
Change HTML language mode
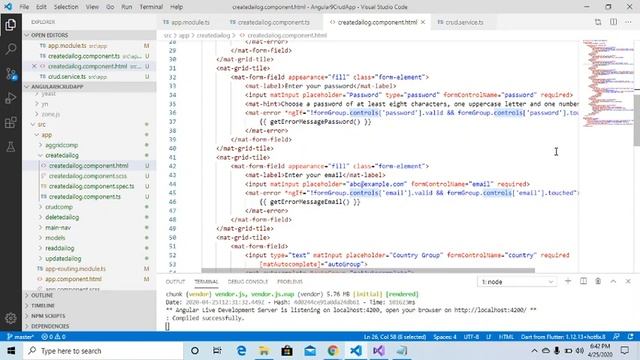point(506,337)
